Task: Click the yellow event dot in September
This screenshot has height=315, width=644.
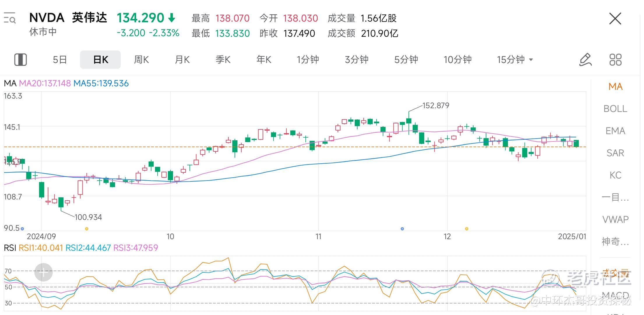Action: [x=87, y=229]
